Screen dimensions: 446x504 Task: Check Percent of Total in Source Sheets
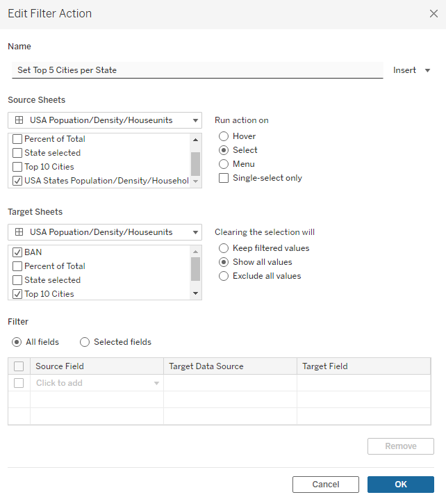[17, 139]
